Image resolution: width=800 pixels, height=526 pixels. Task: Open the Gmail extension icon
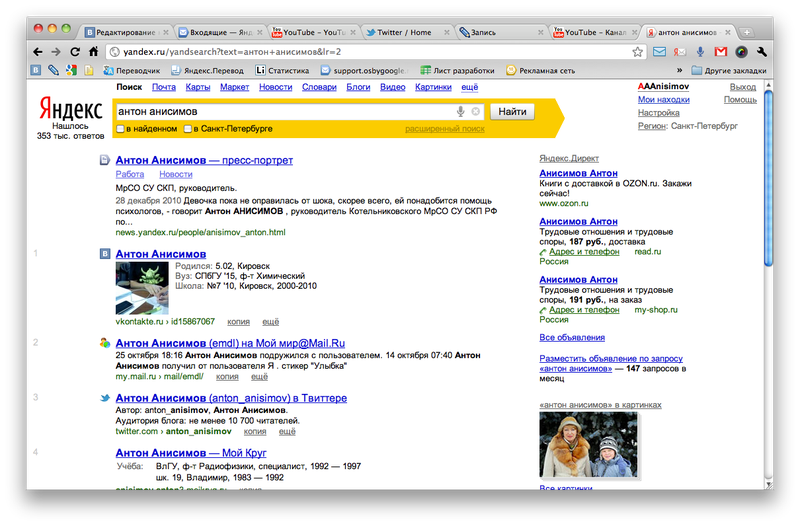point(720,52)
